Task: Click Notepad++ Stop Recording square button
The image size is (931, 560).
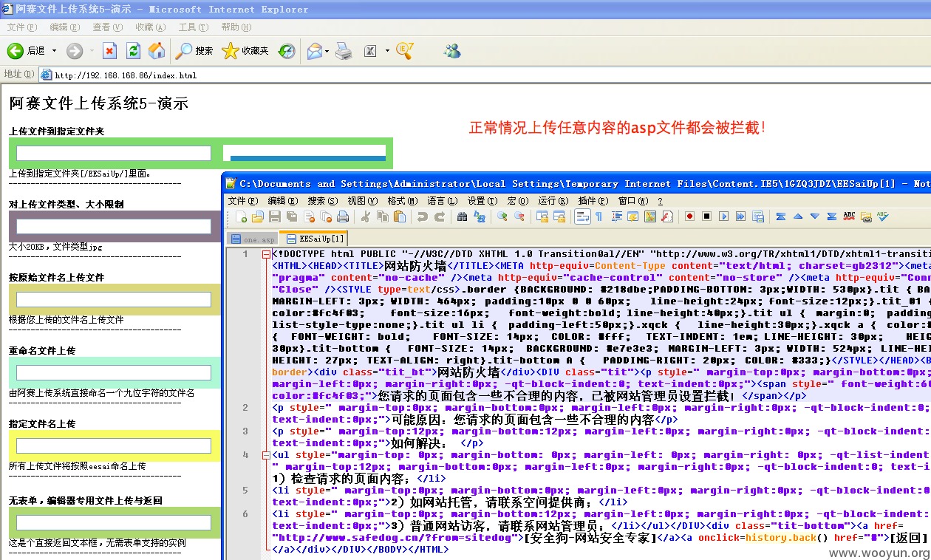Action: (706, 216)
